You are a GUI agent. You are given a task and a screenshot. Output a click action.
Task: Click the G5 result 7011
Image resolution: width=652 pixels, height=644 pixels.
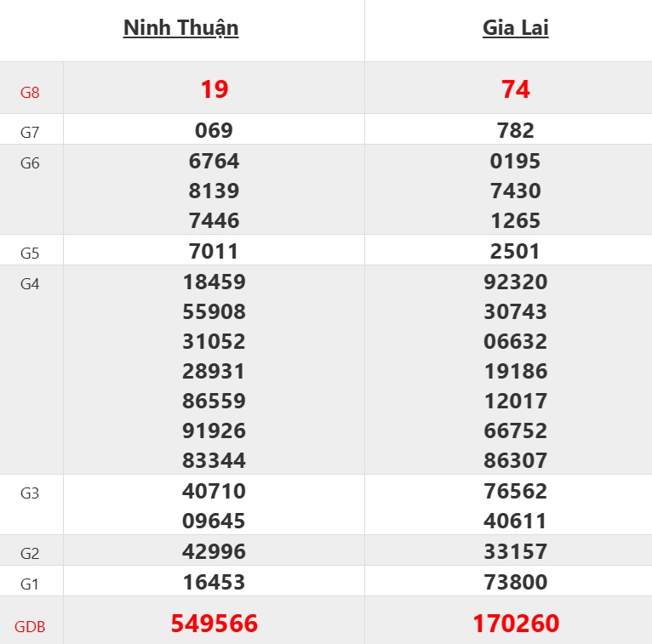pos(214,252)
